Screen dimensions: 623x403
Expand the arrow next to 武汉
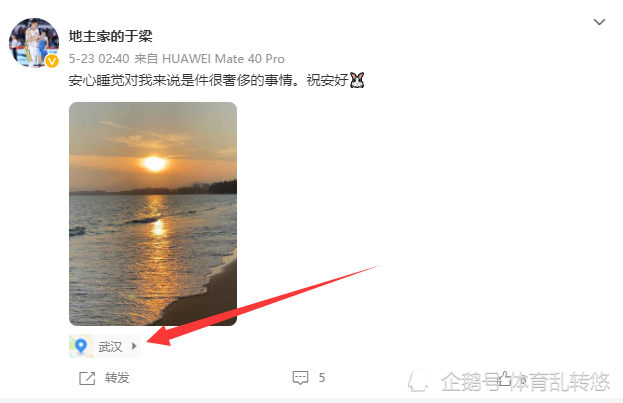(134, 346)
